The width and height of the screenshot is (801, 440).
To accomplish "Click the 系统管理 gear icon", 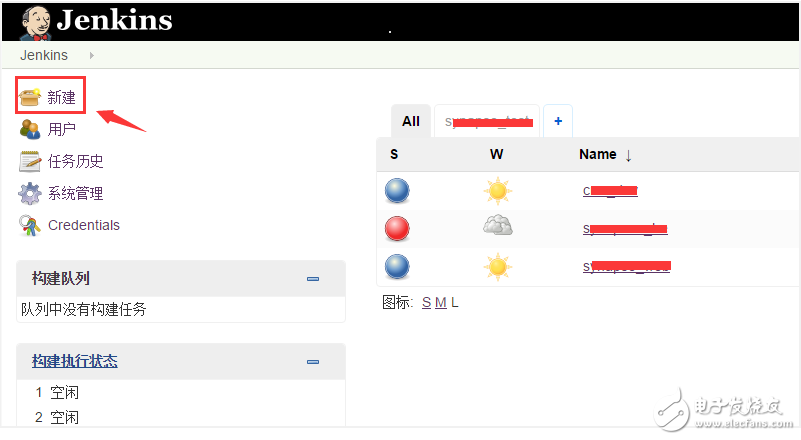I will point(30,193).
